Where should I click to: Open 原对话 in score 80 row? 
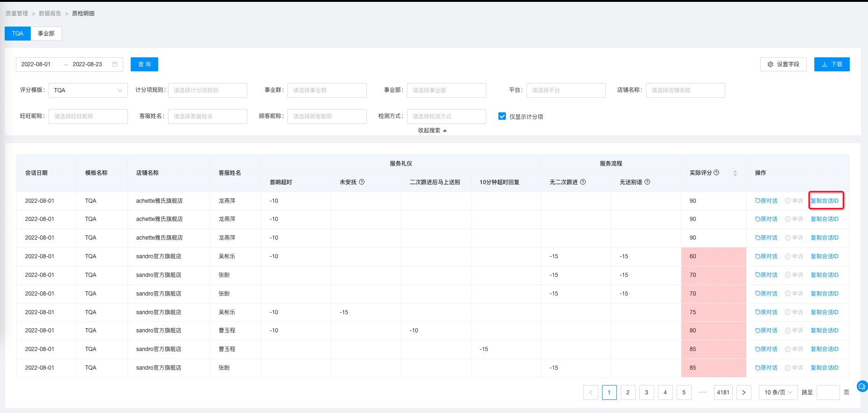pyautogui.click(x=766, y=330)
